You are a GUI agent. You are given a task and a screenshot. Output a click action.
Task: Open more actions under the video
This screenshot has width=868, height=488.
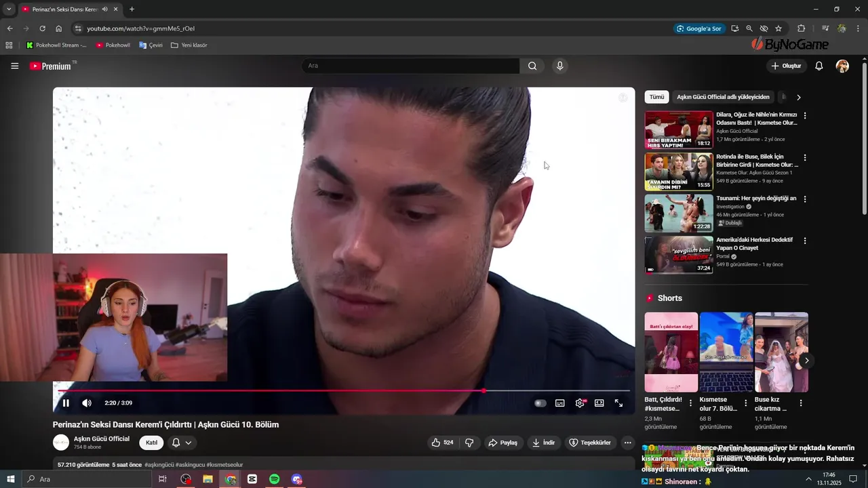tap(627, 443)
